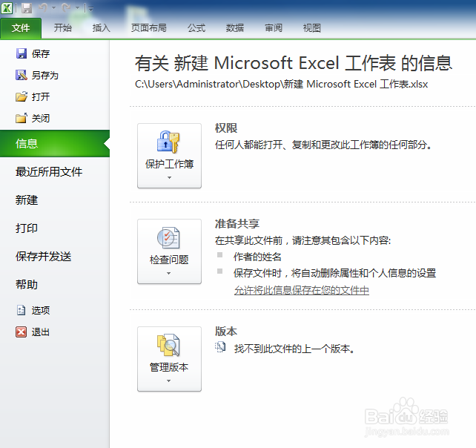Click the 保存文件时，将自动删除属性 list entry
Screen dimensions: 476x448
click(x=334, y=273)
